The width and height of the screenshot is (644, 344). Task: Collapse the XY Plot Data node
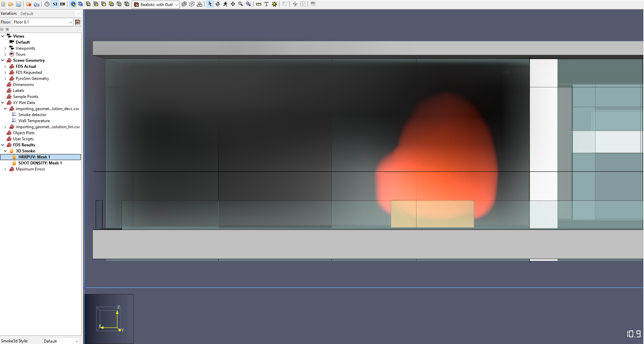[x=3, y=103]
